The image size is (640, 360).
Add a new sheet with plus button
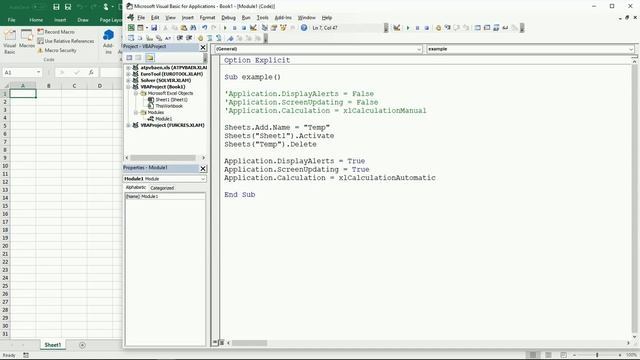tap(82, 345)
